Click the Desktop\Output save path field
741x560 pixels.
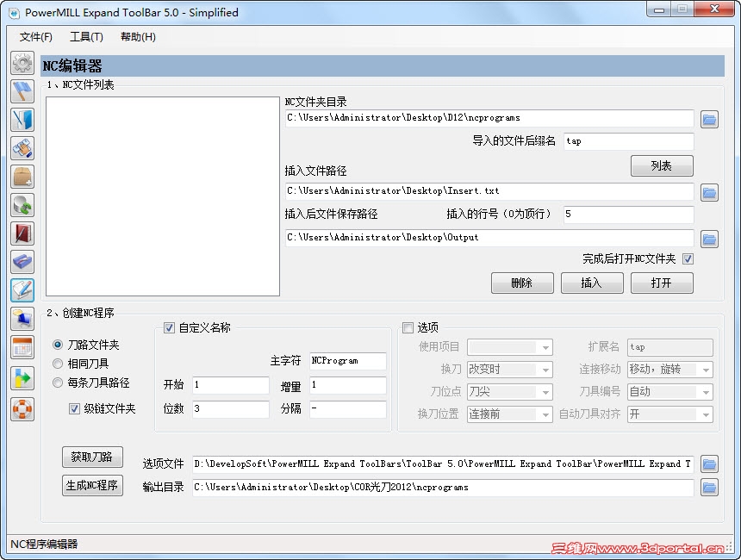[x=489, y=238]
